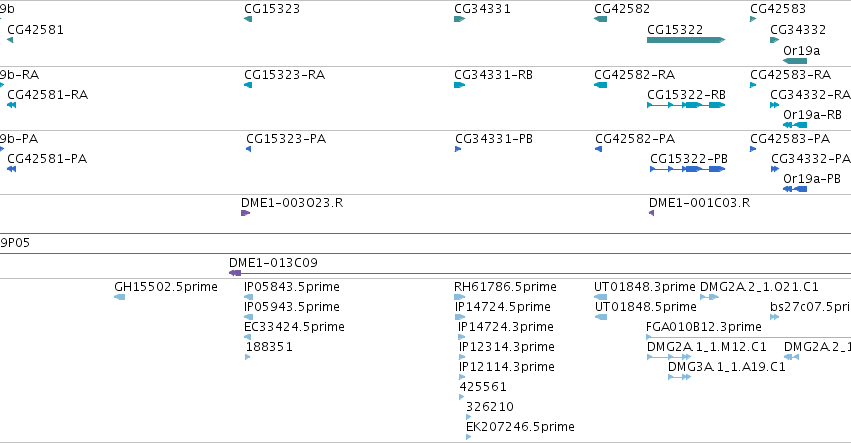Click EST label IP12114.3prime
The height and width of the screenshot is (443, 851).
coord(507,366)
